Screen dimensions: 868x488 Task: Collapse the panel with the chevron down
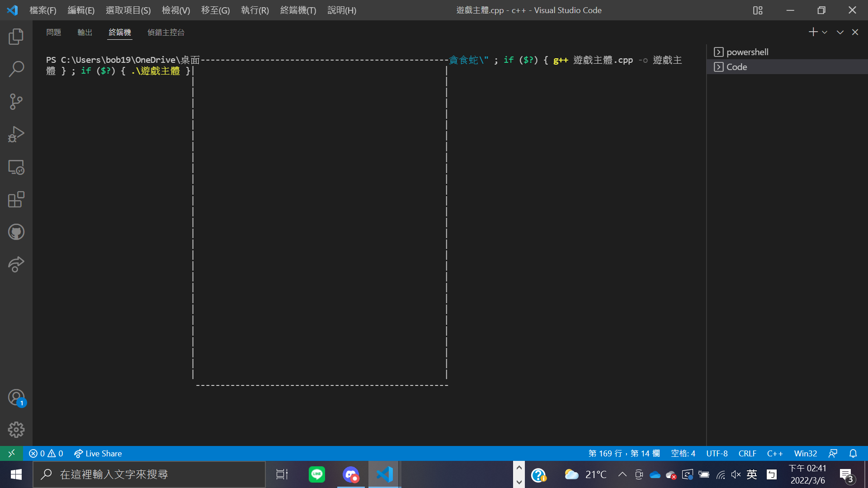(840, 33)
